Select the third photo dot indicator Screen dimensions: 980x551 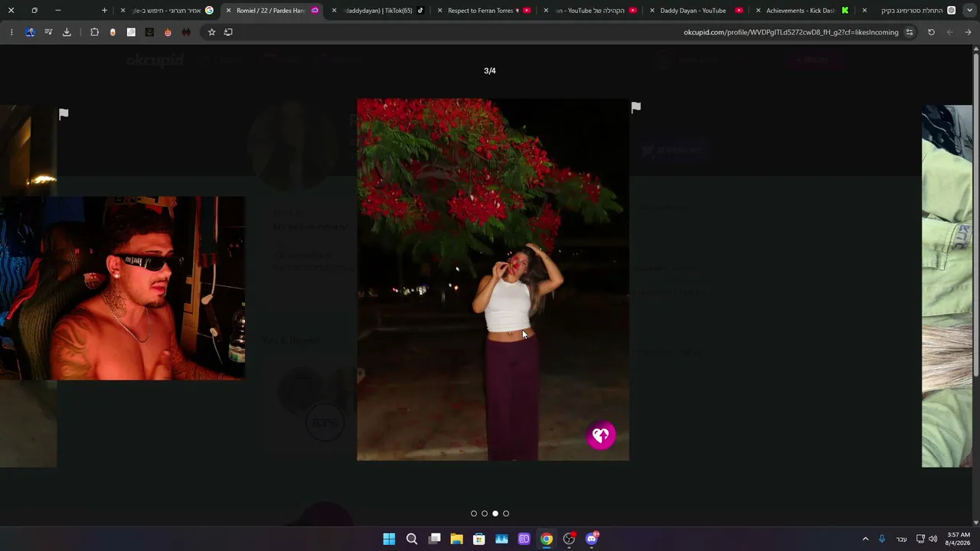(495, 514)
